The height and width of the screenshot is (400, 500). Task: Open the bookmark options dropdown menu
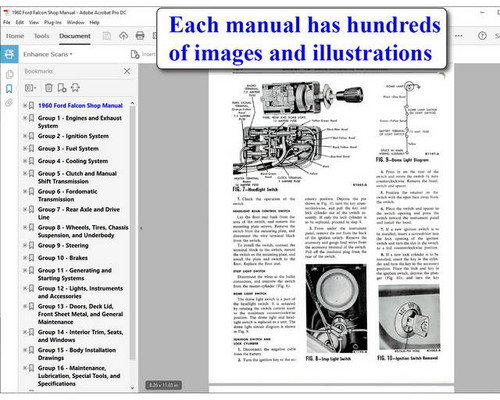click(31, 88)
